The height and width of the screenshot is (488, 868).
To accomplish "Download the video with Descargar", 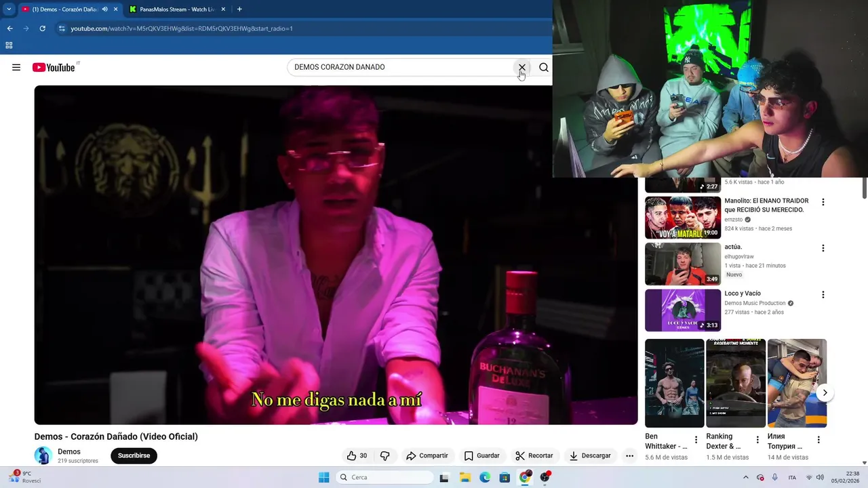I will [590, 455].
